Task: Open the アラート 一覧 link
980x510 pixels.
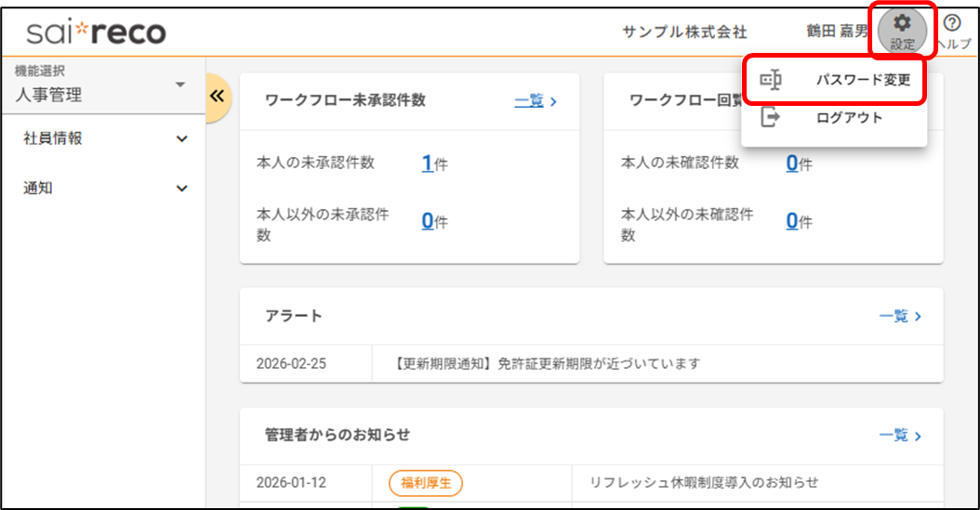Action: (x=899, y=317)
